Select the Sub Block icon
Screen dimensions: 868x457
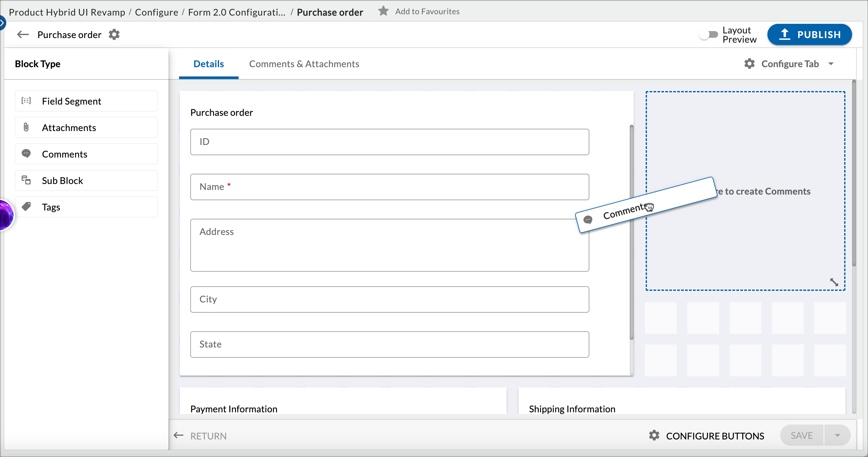click(26, 180)
